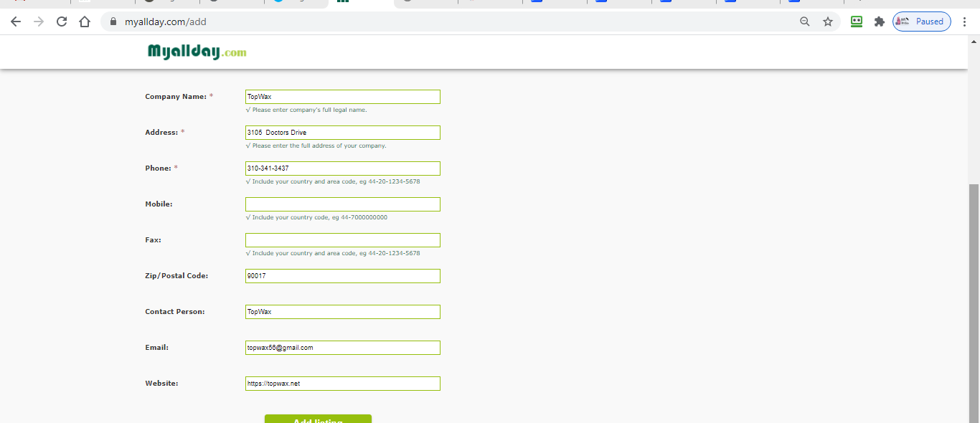Click the Address input field

tap(343, 133)
